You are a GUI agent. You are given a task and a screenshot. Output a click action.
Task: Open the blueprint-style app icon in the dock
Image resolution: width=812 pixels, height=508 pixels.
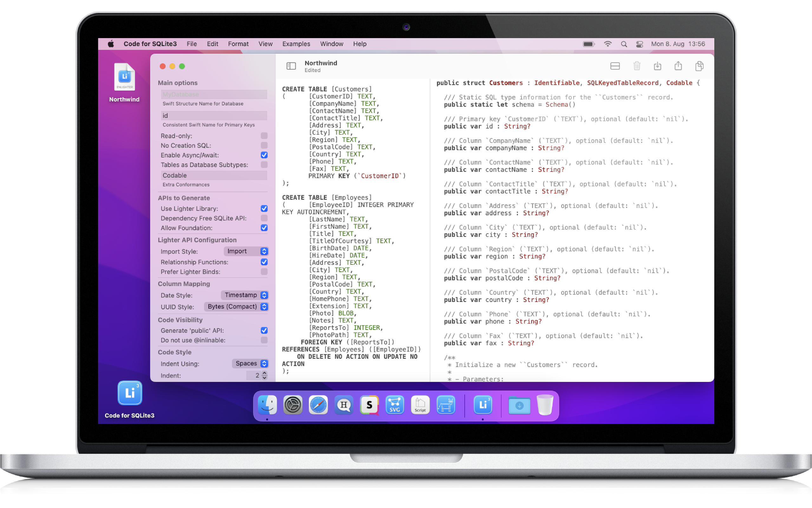pyautogui.click(x=446, y=405)
